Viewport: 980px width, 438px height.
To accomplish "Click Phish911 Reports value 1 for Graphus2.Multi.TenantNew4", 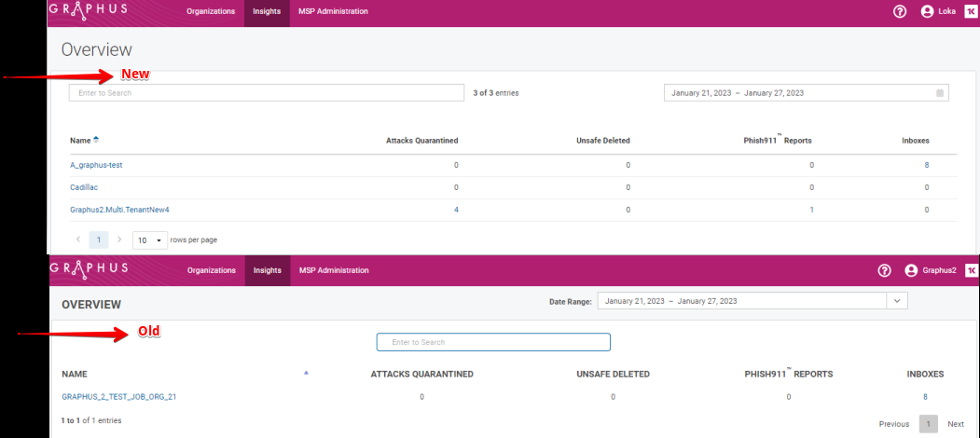I will point(812,210).
